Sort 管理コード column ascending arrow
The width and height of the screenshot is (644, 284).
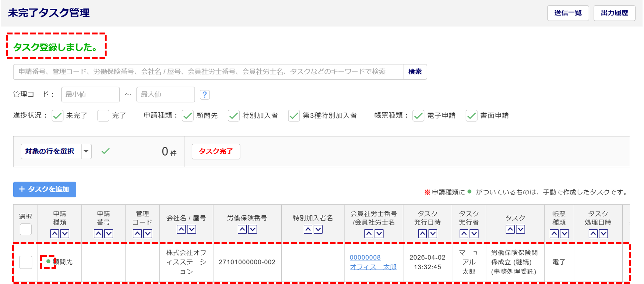[x=137, y=233]
